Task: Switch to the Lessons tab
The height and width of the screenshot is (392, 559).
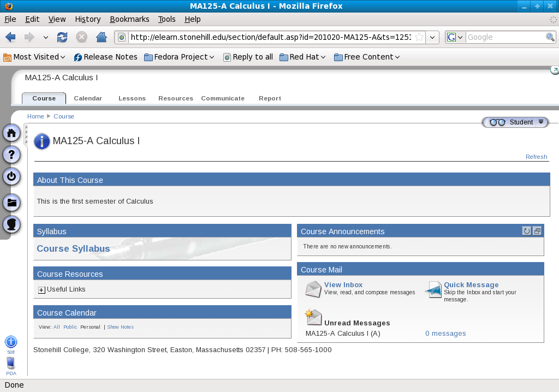Action: [132, 98]
